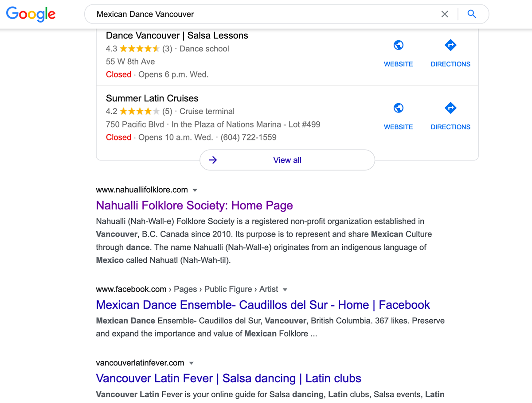Click the vancouverlatinfever.com URL text
This screenshot has height=403, width=532.
click(140, 363)
